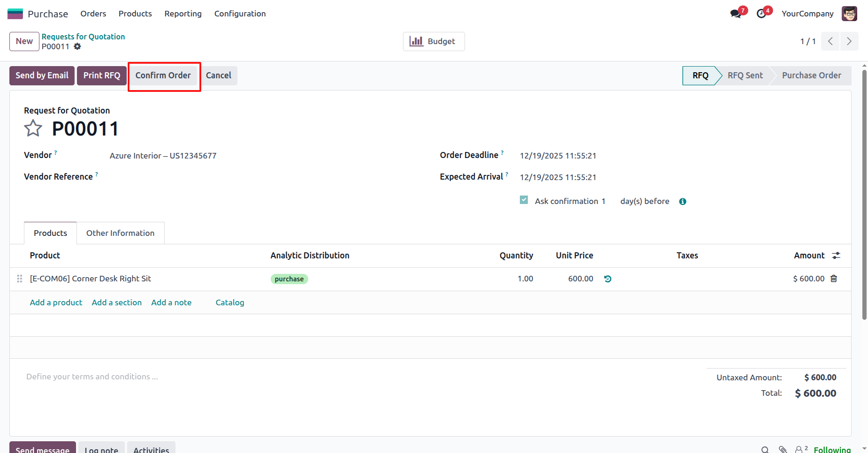Open the Configuration menu
The height and width of the screenshot is (453, 868).
pos(240,14)
